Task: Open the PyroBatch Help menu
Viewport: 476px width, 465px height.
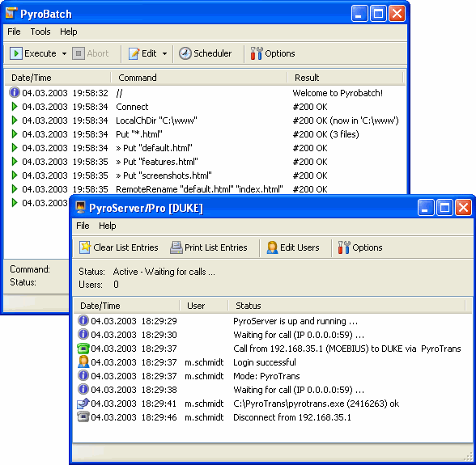Action: tap(68, 32)
